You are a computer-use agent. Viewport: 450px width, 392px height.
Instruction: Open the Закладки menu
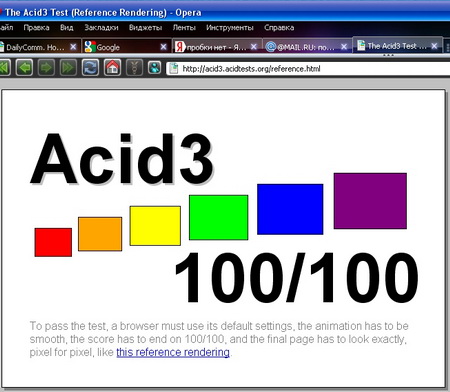(101, 28)
